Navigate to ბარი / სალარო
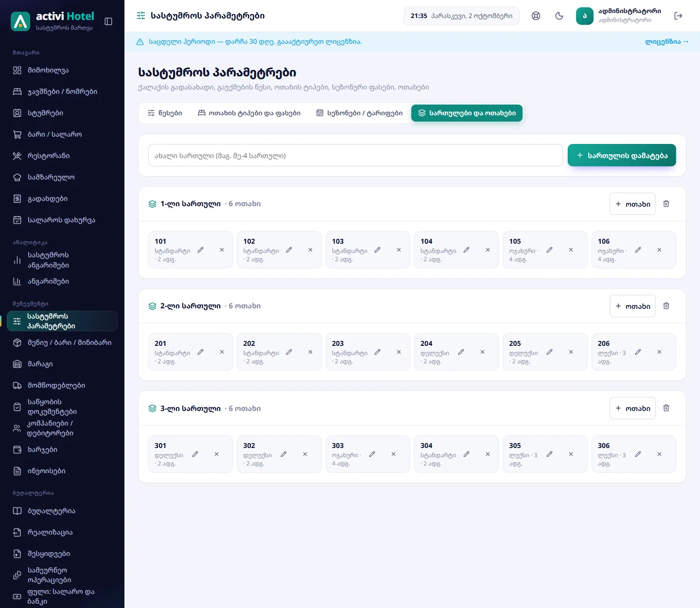700x608 pixels. 62,134
